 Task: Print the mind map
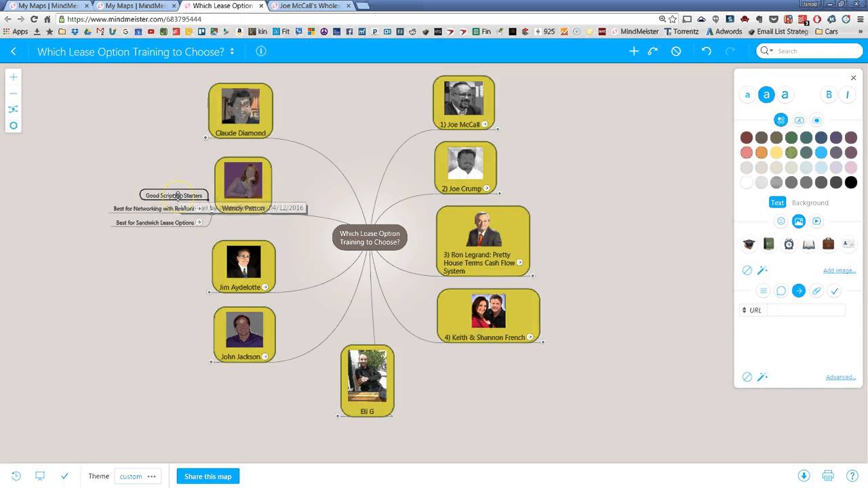coord(828,476)
